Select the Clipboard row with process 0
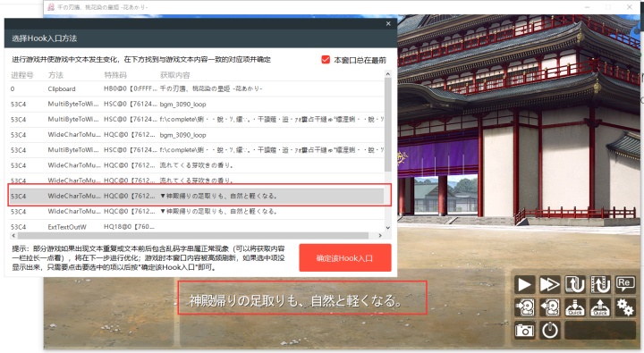Screen dimensions: 644x353 [x=197, y=88]
